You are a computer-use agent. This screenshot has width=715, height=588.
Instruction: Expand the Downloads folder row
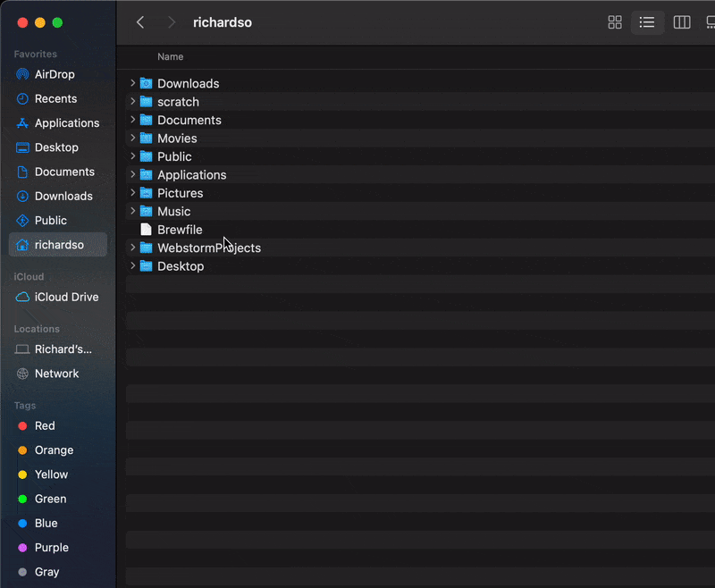click(x=132, y=83)
